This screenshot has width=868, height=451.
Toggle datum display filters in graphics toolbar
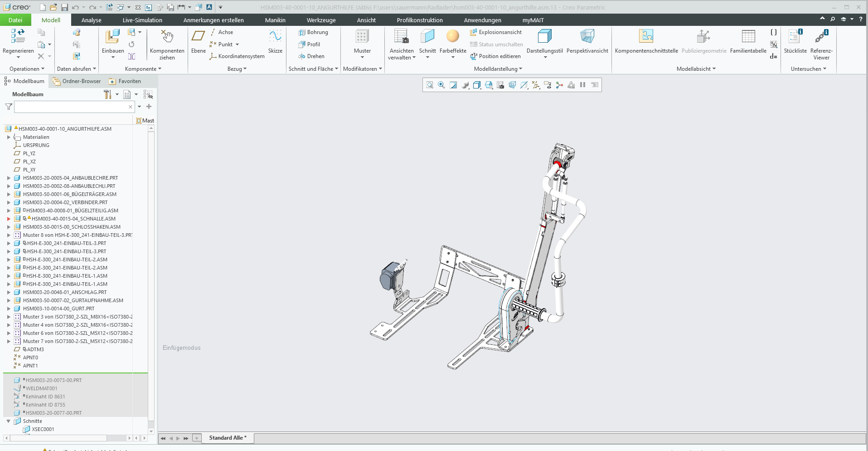tap(536, 85)
